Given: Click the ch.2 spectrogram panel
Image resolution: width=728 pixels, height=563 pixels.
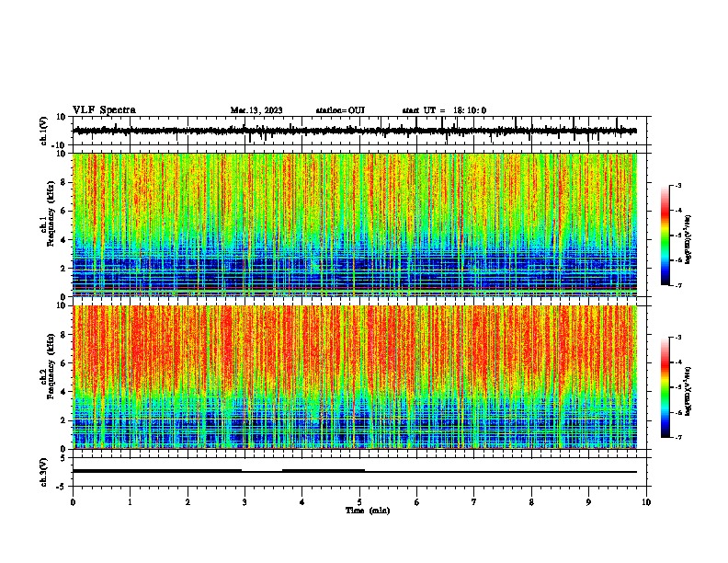Looking at the screenshot, I should (355, 377).
